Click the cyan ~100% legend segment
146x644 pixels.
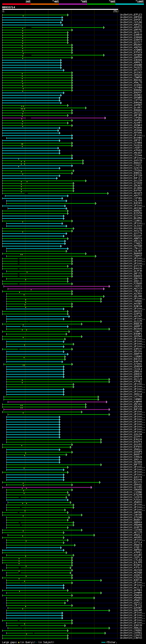(130, 4)
